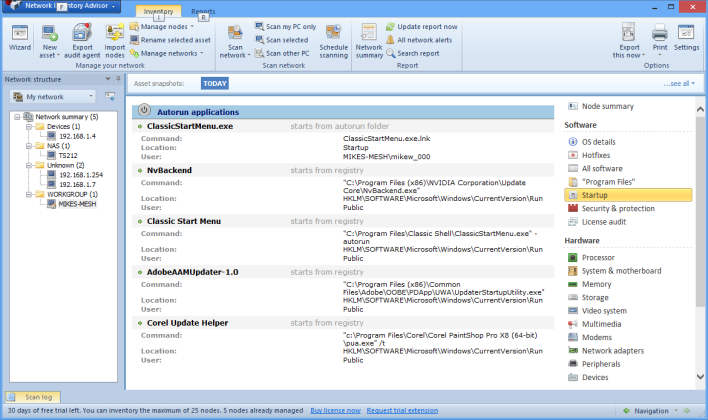708x420 pixels.
Task: Open the Storage section
Action: (x=595, y=298)
